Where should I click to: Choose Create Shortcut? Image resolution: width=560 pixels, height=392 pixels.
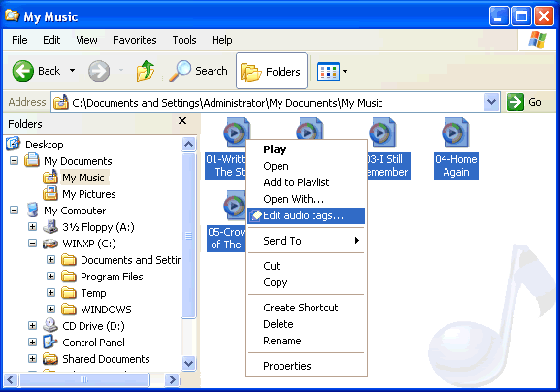[x=306, y=308]
